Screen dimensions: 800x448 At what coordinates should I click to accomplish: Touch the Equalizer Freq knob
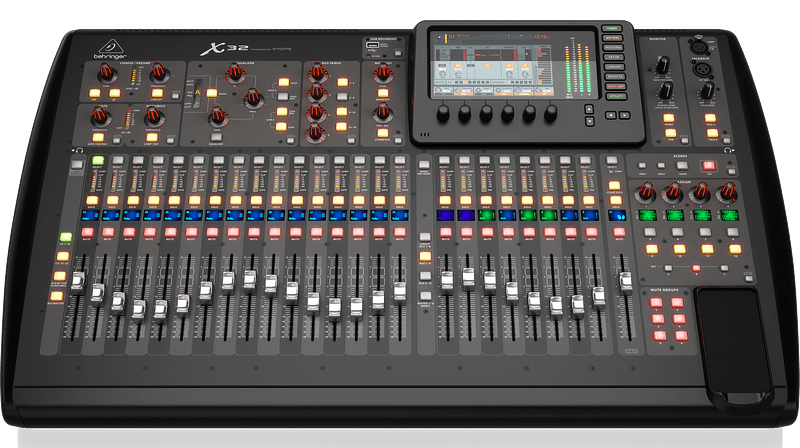[254, 98]
